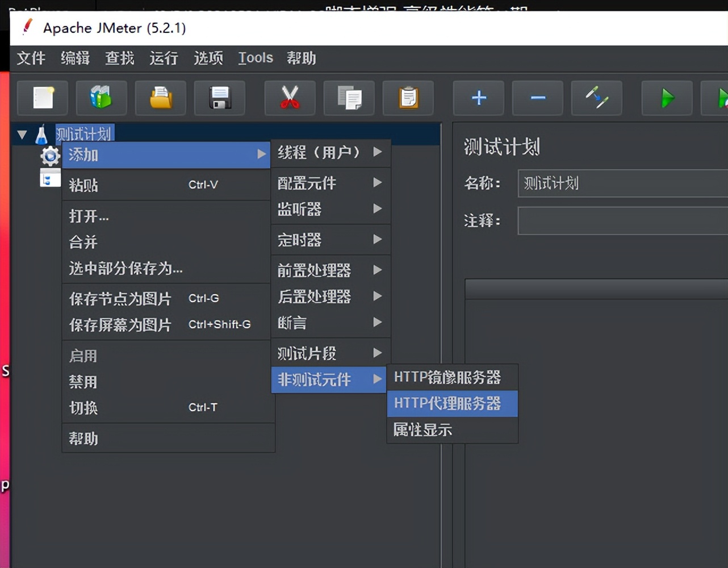Image resolution: width=728 pixels, height=568 pixels.
Task: Click the Copy toolbar icon
Action: 349,98
